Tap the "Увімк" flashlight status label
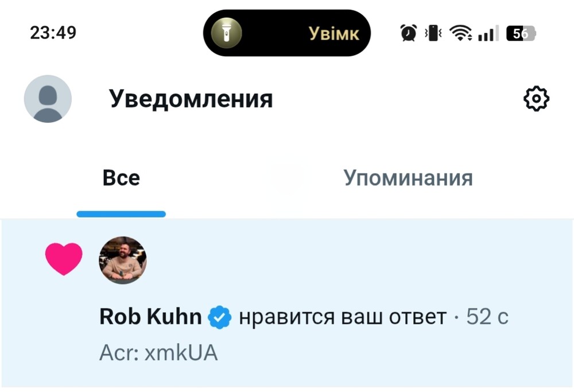This screenshot has width=574, height=392. 334,33
